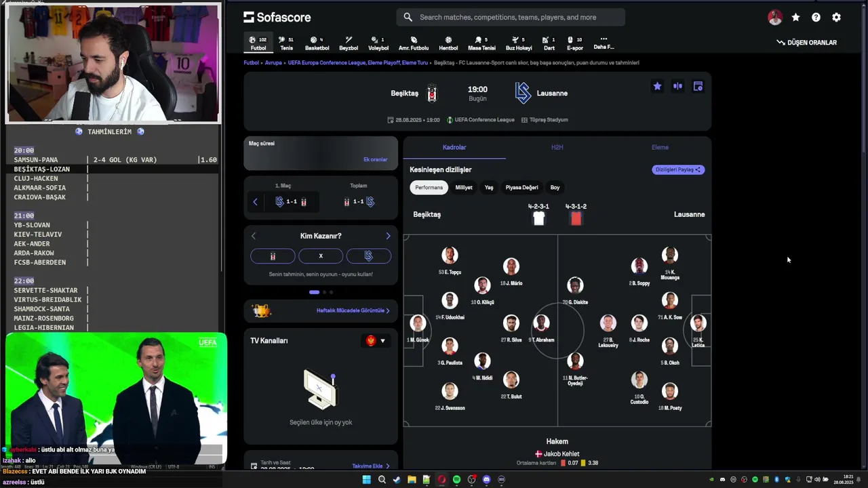Select goalkeeper K. Letica on the pitch
The image size is (868, 488).
click(698, 331)
